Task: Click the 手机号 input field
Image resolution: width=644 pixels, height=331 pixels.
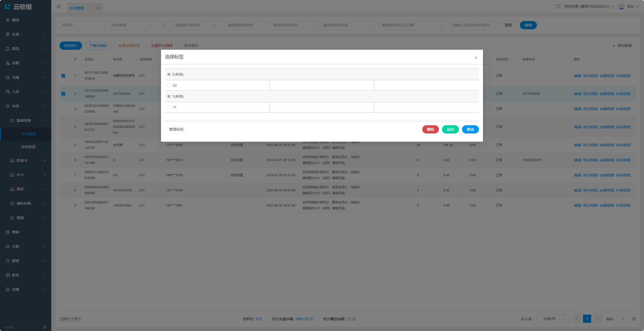Action: (x=82, y=25)
